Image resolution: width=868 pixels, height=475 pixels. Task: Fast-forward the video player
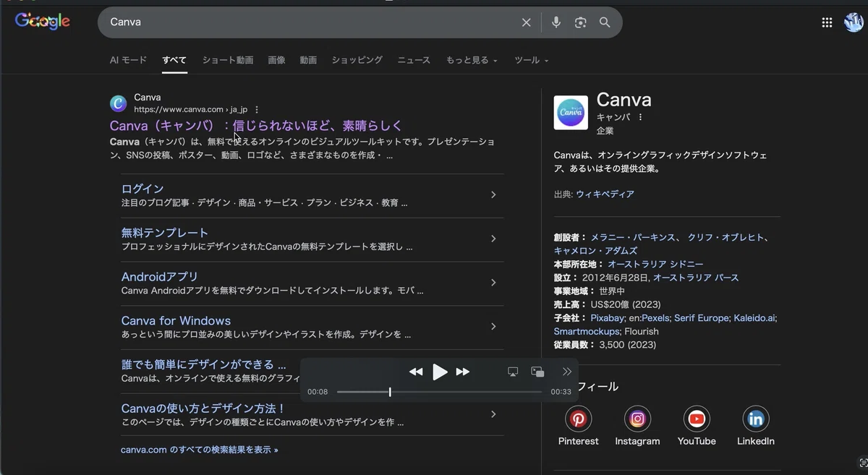(463, 372)
